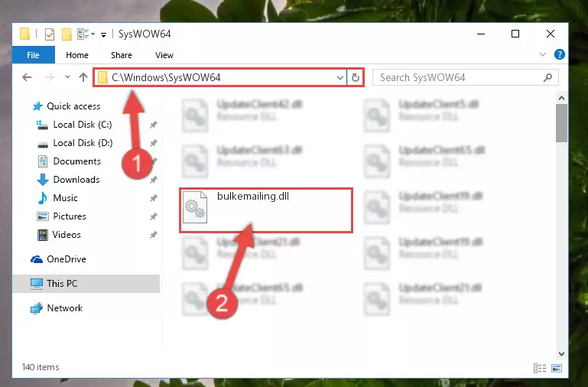Refresh the SysWOW64 folder

pos(355,77)
